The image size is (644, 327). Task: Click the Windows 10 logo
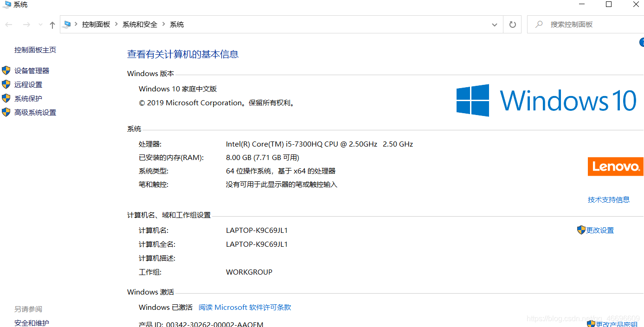(x=547, y=100)
